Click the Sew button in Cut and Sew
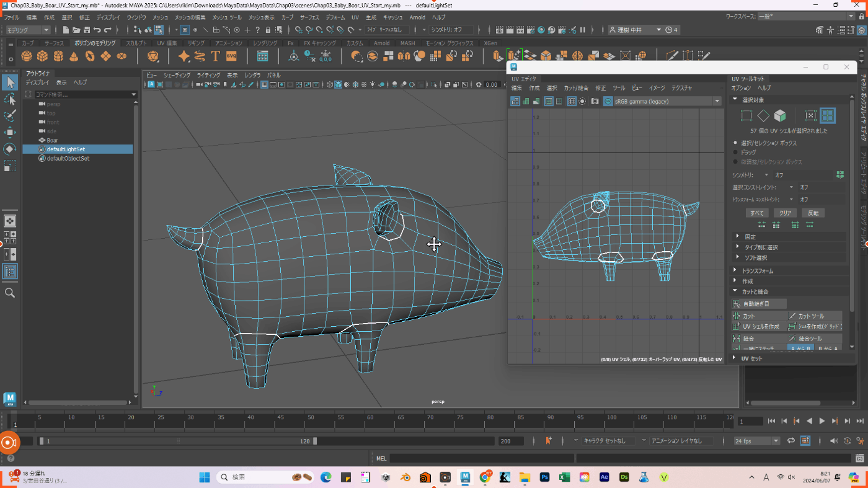 (759, 339)
